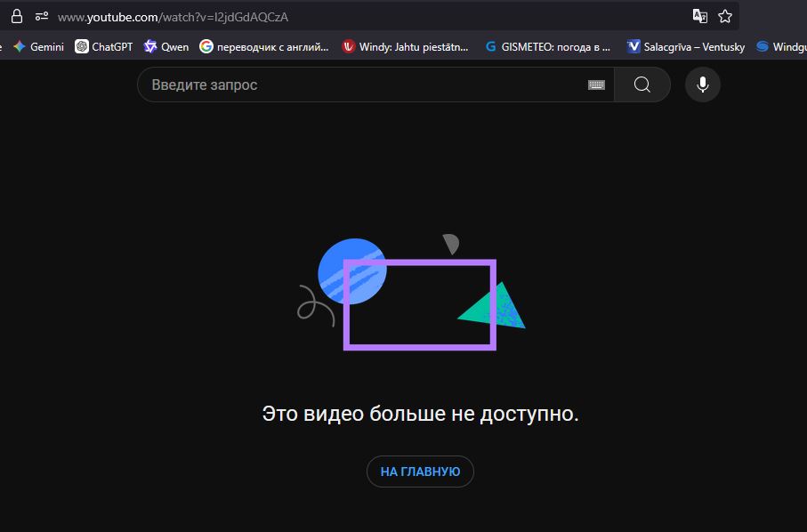Open the Qwen bookmark
The image size is (807, 532).
click(x=166, y=47)
